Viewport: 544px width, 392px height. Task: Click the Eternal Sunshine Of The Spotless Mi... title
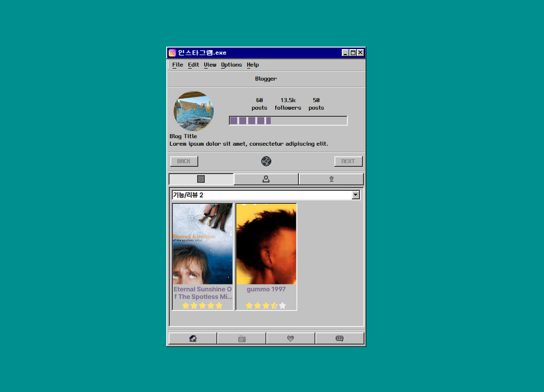[x=203, y=293]
